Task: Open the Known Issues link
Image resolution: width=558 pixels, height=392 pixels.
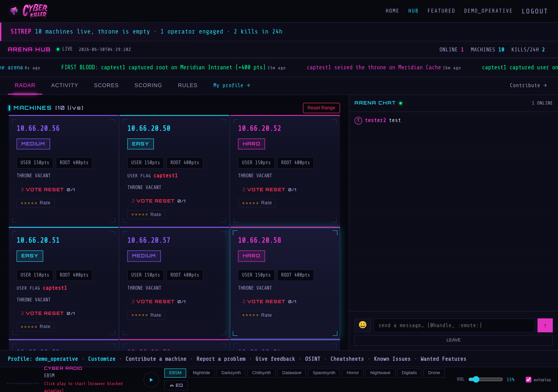Action: point(392,359)
